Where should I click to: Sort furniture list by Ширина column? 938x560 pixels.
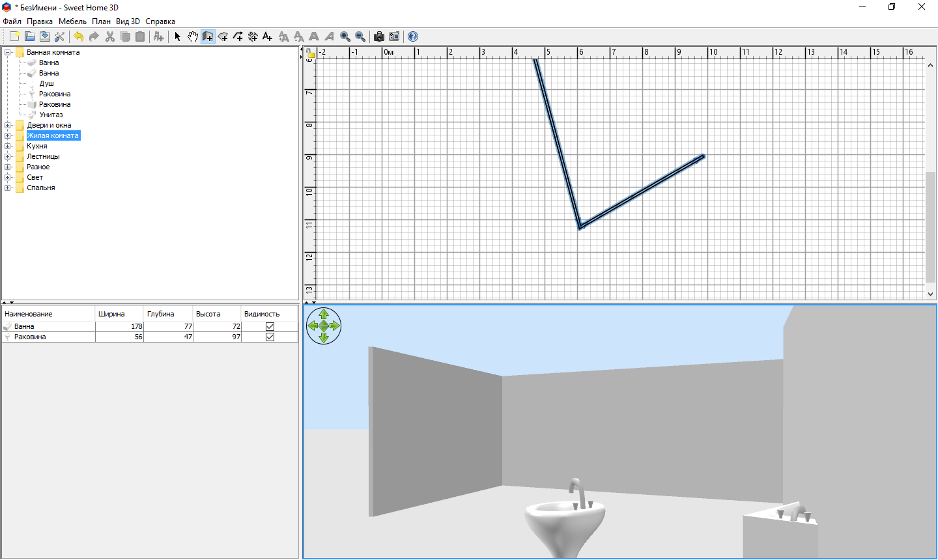[119, 314]
